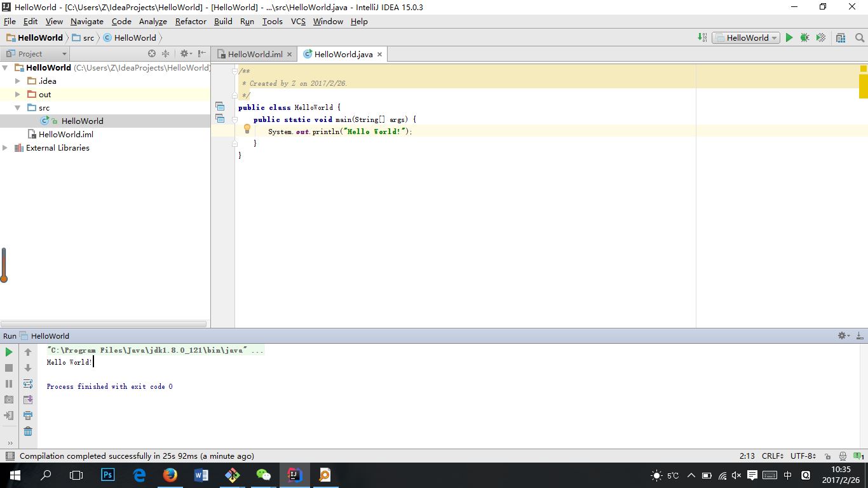Screen dimensions: 868x488
Task: Click the Print console output icon
Action: pyautogui.click(x=28, y=416)
